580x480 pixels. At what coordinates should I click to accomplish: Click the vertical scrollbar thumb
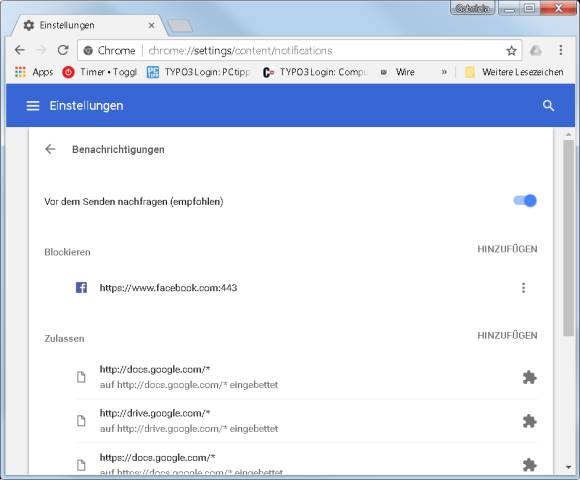[x=568, y=238]
